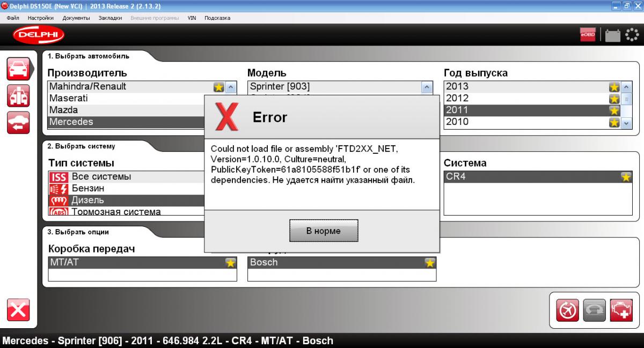Image resolution: width=644 pixels, height=348 pixels.
Task: Click manufacturer list up arrow
Action: tap(231, 87)
